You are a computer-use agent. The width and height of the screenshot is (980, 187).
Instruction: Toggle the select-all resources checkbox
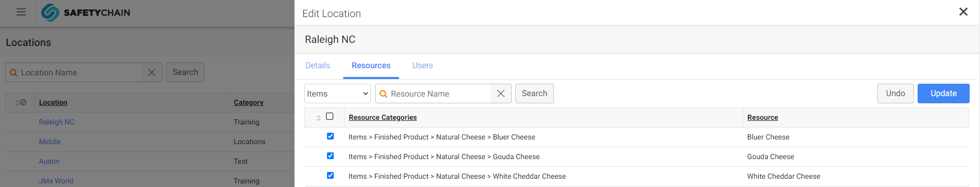click(330, 116)
